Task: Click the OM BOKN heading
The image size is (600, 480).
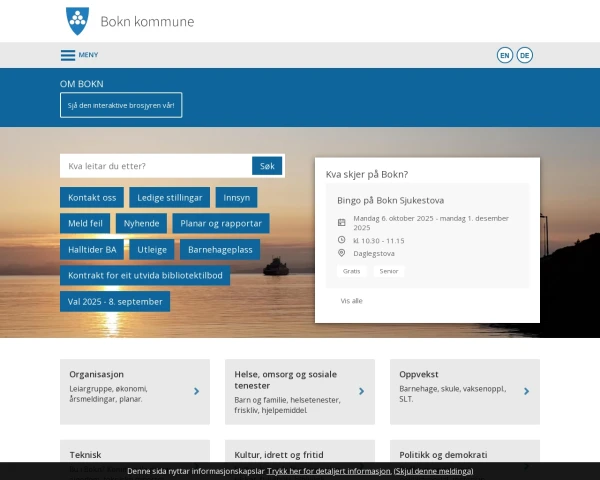Action: pos(82,84)
